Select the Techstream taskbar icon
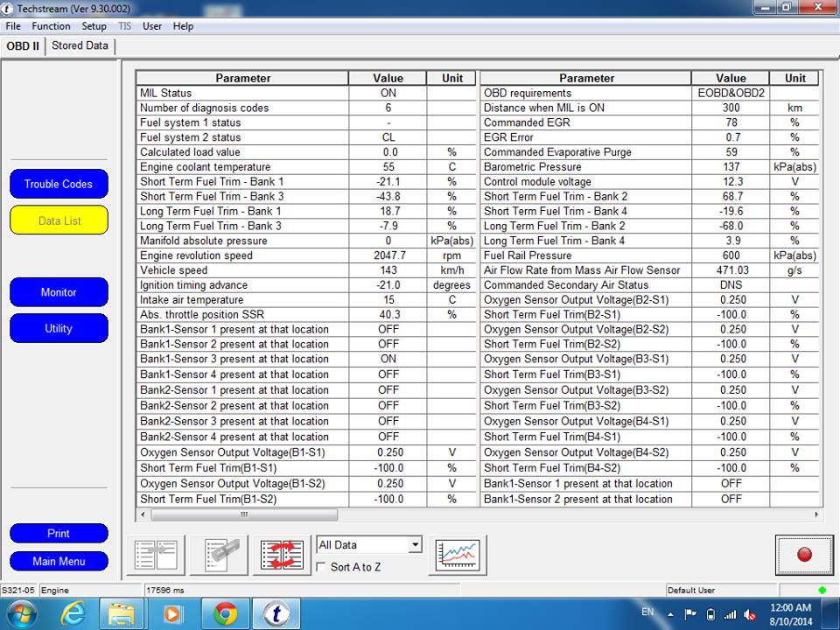Screen dimensions: 840x630 pyautogui.click(x=276, y=613)
